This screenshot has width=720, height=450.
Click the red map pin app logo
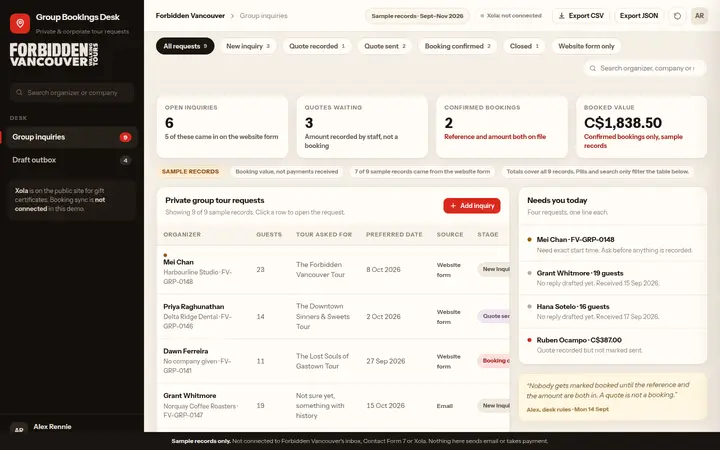[20, 23]
